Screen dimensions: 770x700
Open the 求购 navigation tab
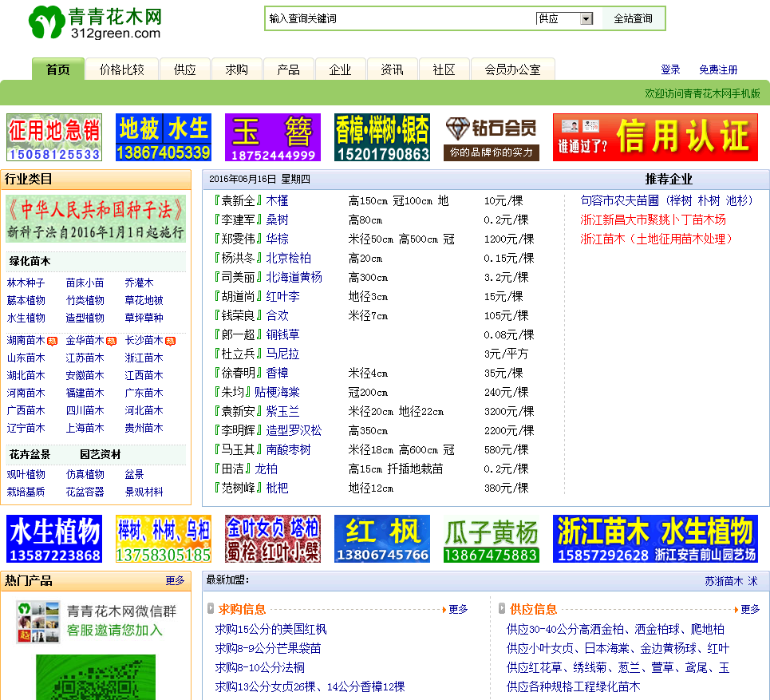(237, 69)
